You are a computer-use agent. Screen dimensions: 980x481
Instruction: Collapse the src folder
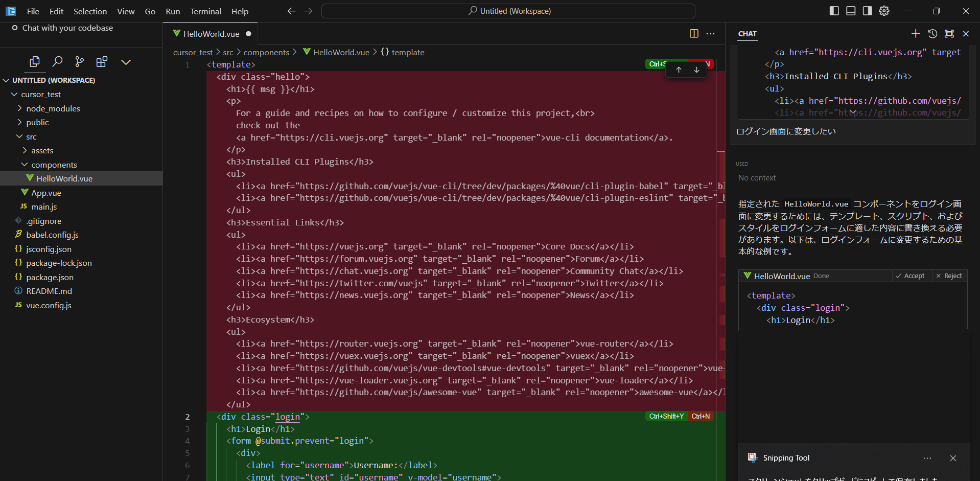(x=19, y=136)
